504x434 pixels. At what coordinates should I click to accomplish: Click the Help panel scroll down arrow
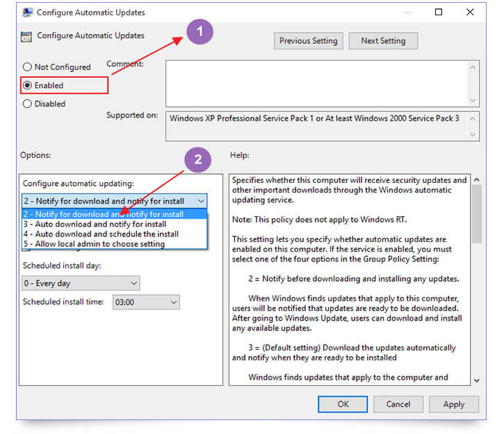click(x=477, y=380)
